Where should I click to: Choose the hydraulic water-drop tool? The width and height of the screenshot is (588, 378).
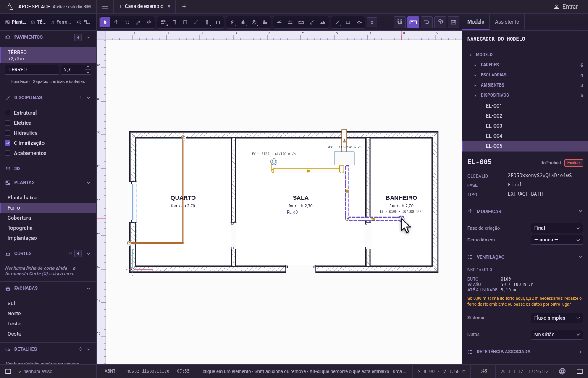(x=243, y=22)
